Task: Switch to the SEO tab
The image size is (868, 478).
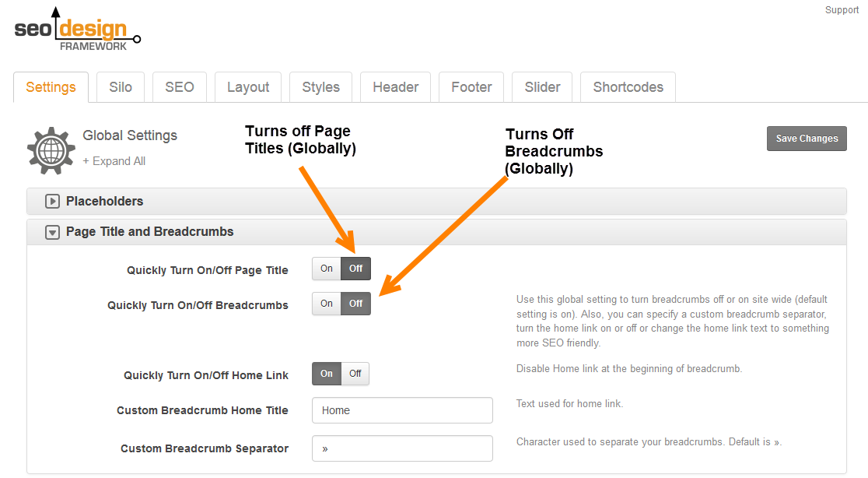Action: 180,87
